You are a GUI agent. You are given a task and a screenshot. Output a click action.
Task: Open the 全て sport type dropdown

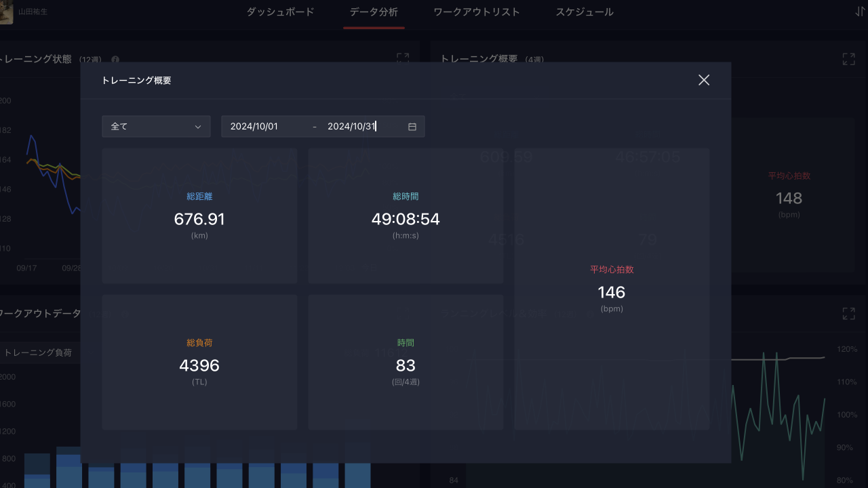(x=156, y=127)
